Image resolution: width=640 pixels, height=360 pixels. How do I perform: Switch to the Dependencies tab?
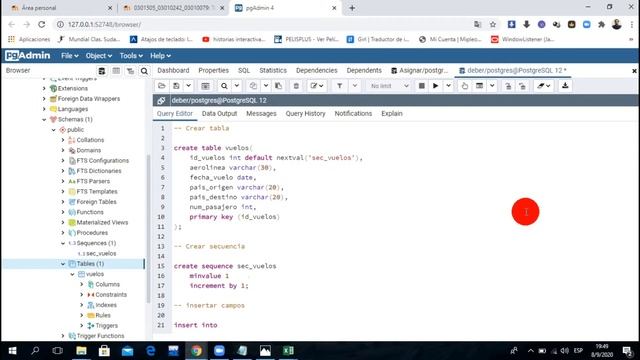[x=316, y=71]
